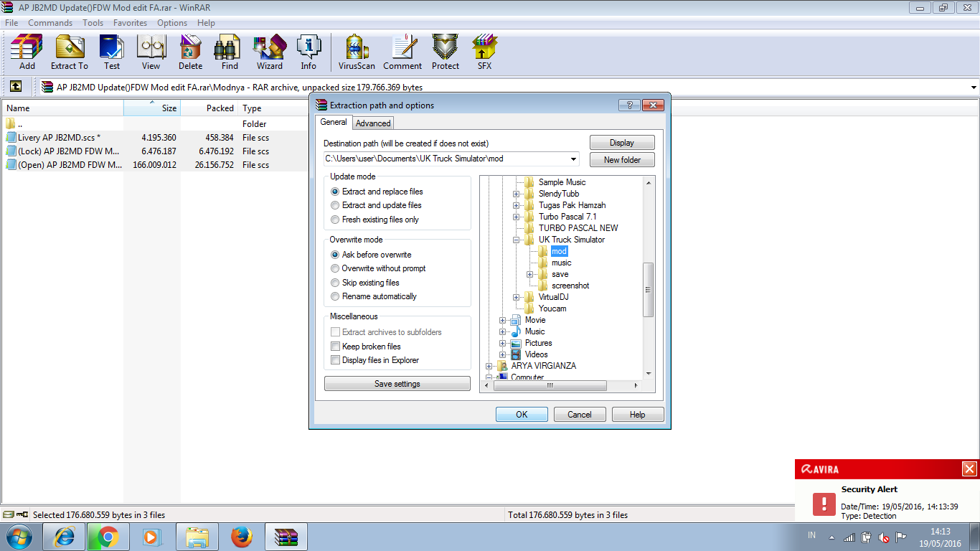980x551 pixels.
Task: Select Ask before overwrite option
Action: click(x=371, y=255)
